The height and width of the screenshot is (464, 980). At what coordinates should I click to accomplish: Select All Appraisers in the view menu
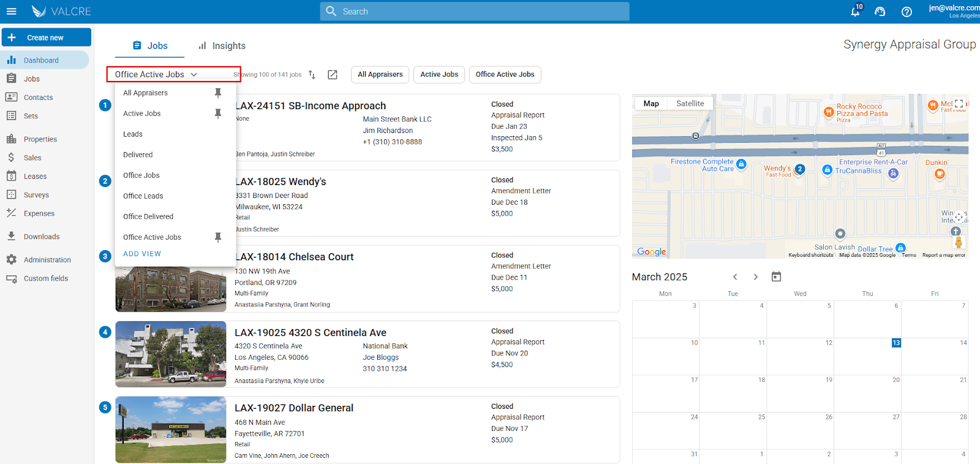point(145,93)
